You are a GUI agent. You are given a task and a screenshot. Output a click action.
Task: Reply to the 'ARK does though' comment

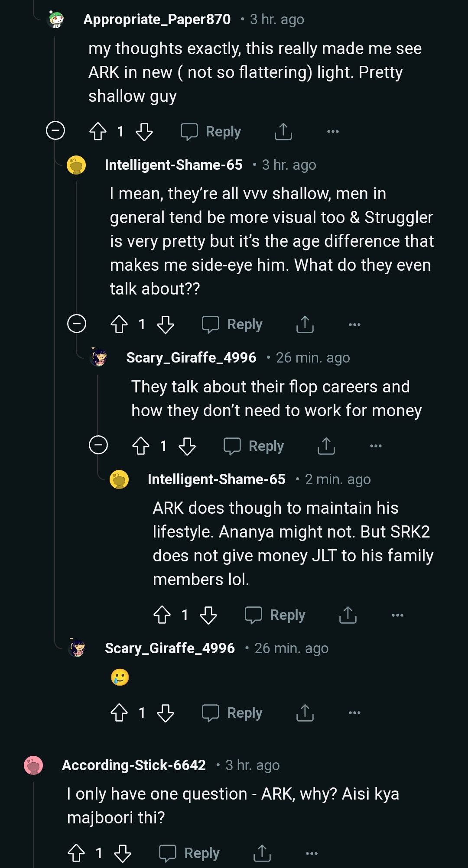(276, 615)
